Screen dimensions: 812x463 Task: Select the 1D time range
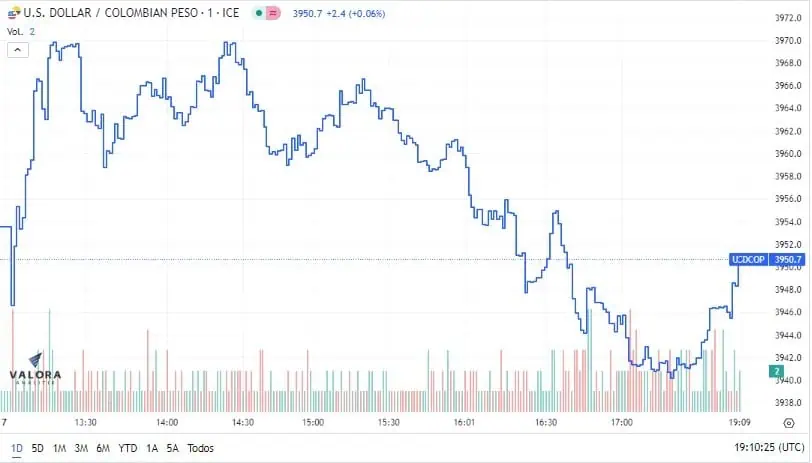point(17,448)
